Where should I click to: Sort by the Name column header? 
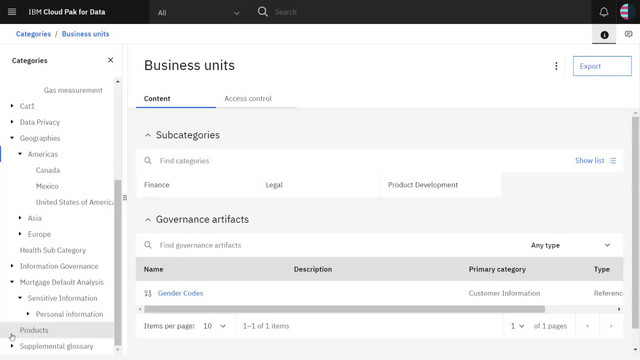coord(153,269)
